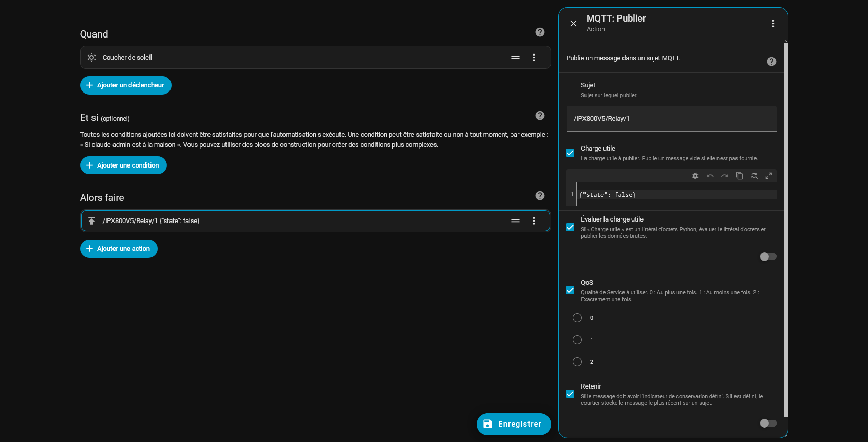This screenshot has height=442, width=868.
Task: Save automation with Enregistrer button
Action: pos(514,424)
